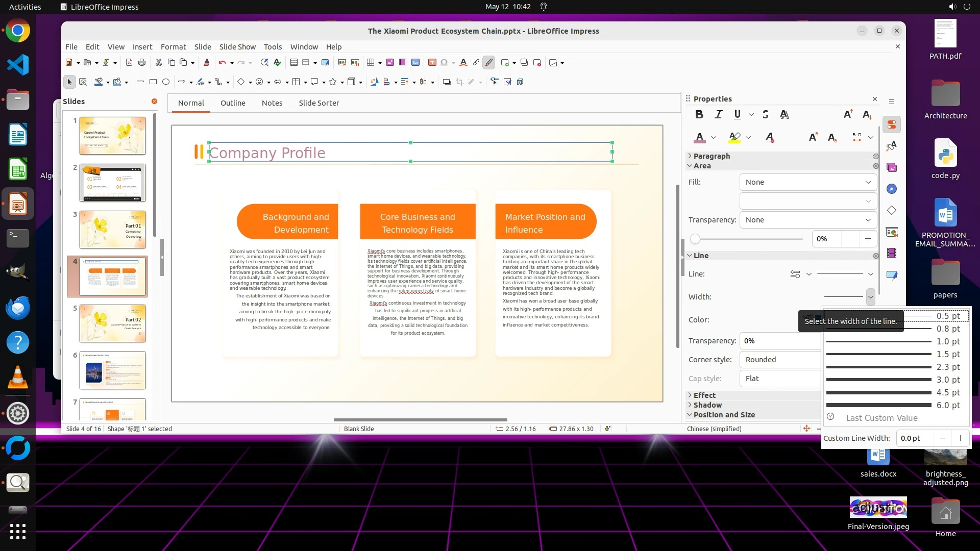Toggle Strikethrough in Properties panel
The image size is (980, 551).
click(x=765, y=114)
